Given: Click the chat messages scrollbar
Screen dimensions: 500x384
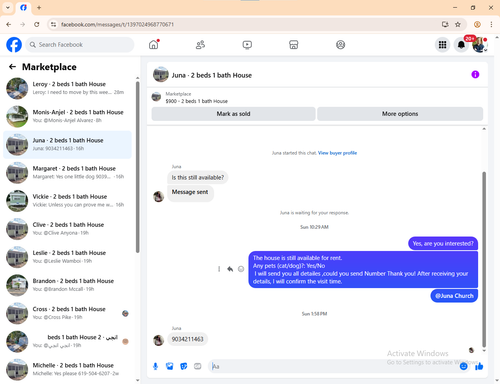Looking at the screenshot, I should click(484, 260).
